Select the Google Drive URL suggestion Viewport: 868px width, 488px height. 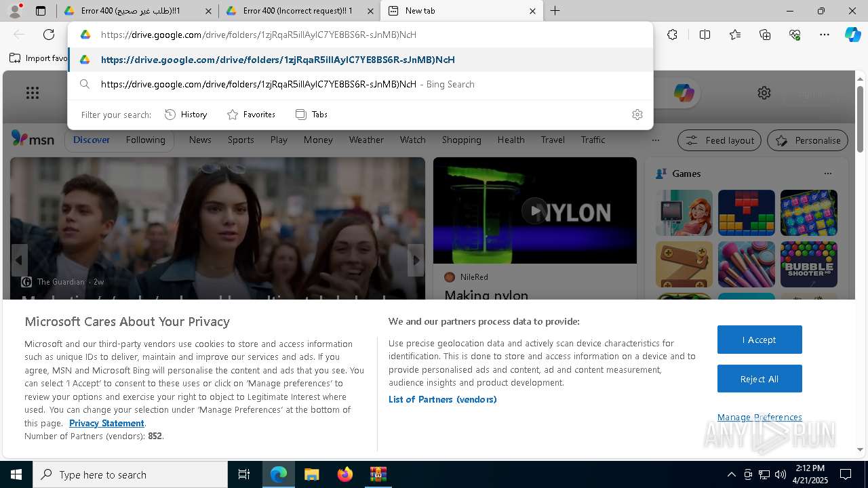tap(360, 60)
